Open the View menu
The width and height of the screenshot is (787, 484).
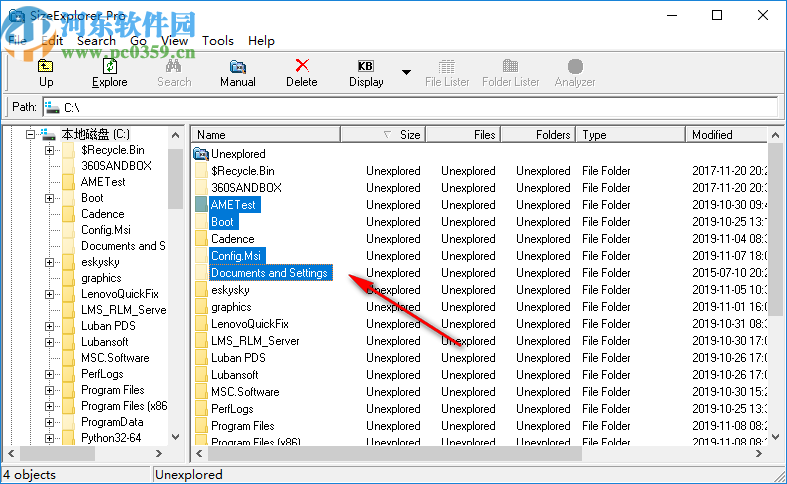(x=174, y=41)
